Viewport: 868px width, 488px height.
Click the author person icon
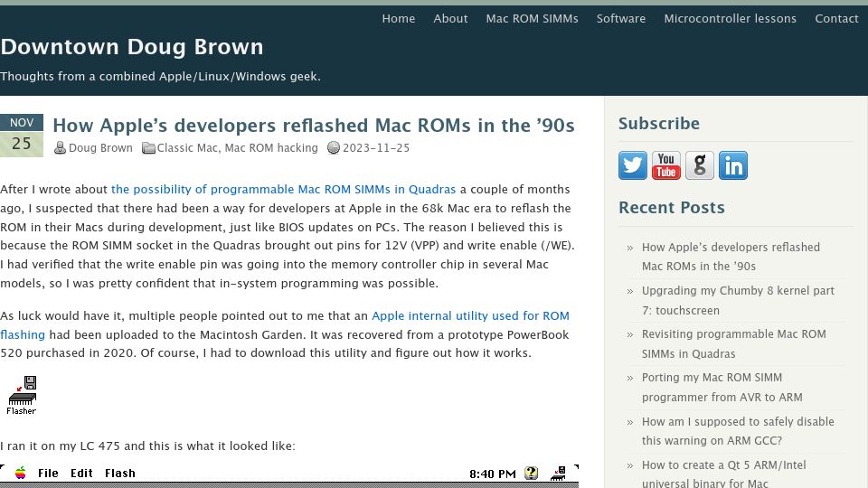(x=60, y=147)
